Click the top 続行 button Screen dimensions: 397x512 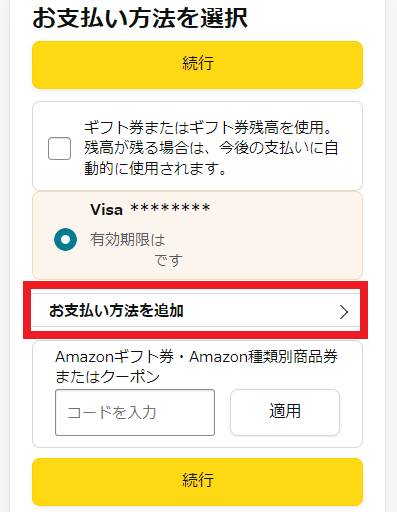click(x=197, y=65)
